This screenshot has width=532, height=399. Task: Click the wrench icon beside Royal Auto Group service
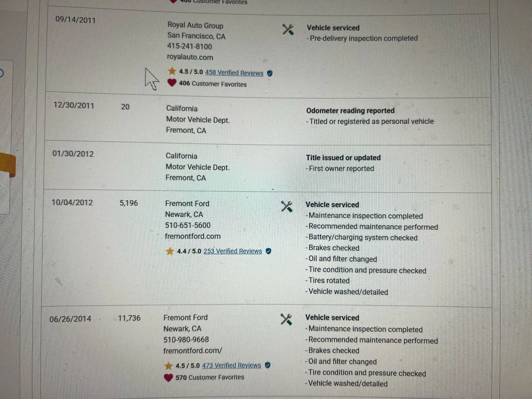288,30
